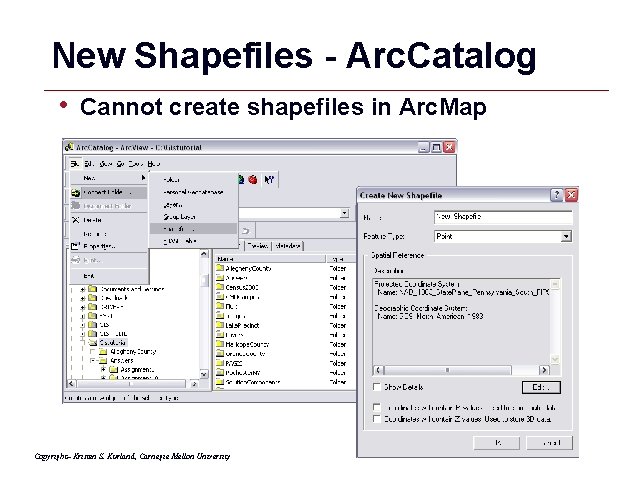This screenshot has width=640, height=480.
Task: Click the Edit button under Spatial Reference
Action: [541, 387]
